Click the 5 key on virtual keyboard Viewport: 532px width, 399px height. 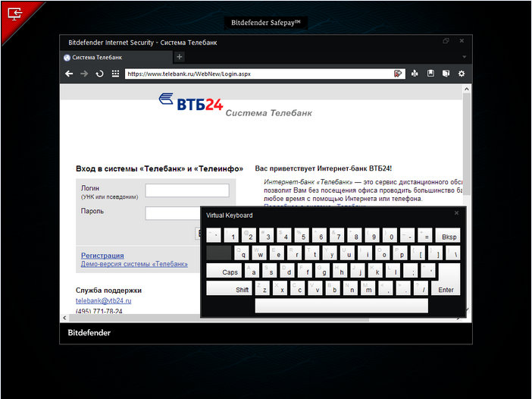tap(302, 235)
